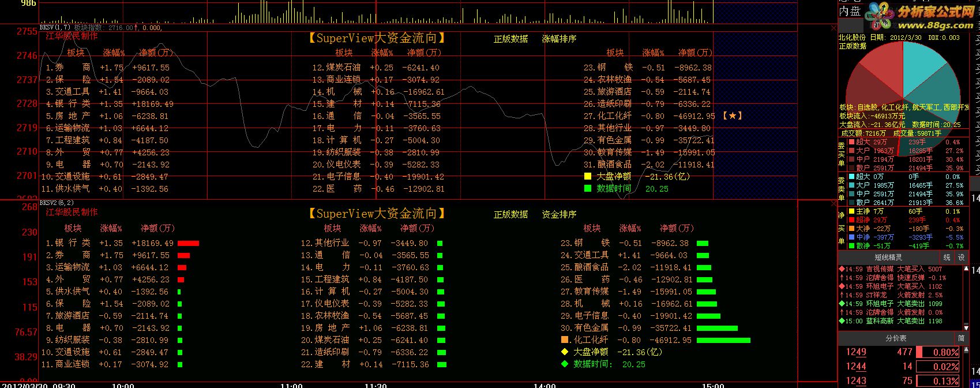Screen dimensions: 980x388
Task: Click yellow 主净 legend square
Action: pos(851,211)
